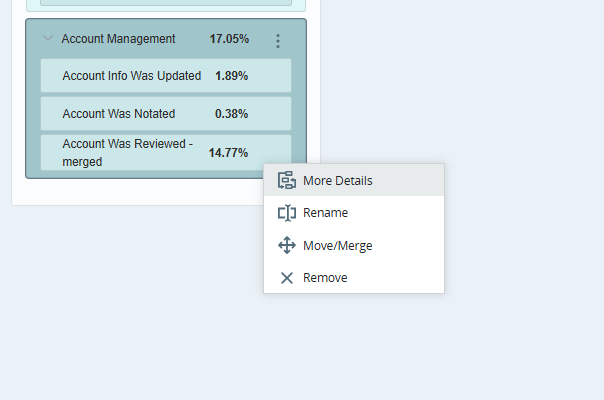Click the 17.05% group percentage
Image resolution: width=604 pixels, height=400 pixels.
click(x=229, y=39)
